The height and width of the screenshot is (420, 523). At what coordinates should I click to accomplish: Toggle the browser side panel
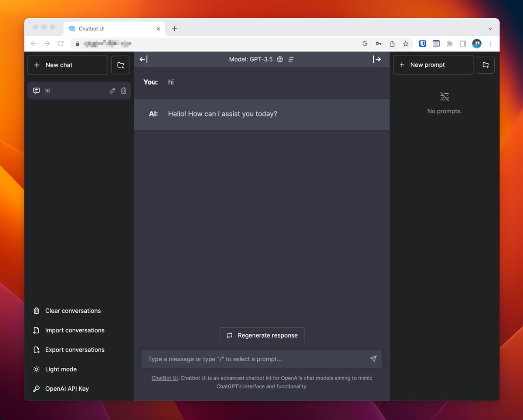(x=463, y=44)
